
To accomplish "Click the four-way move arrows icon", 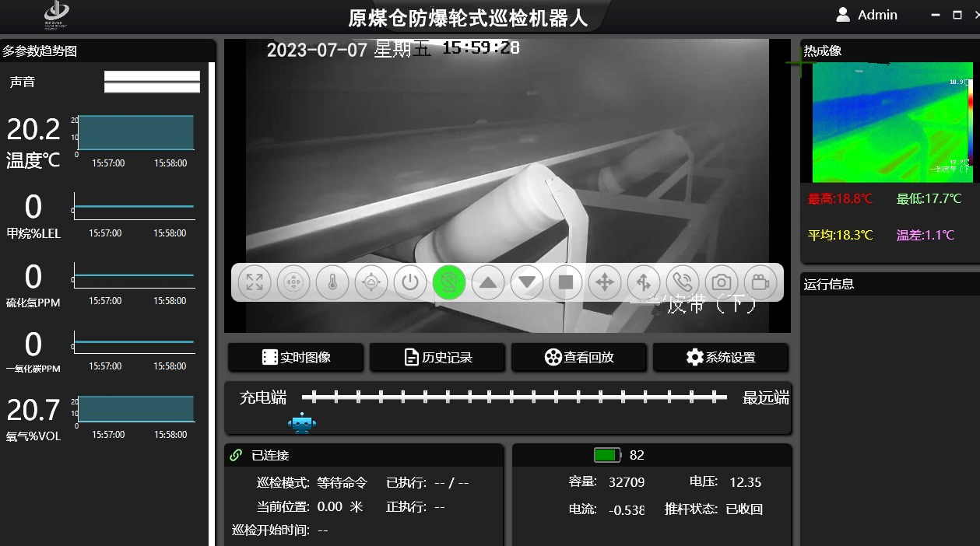I will click(605, 282).
